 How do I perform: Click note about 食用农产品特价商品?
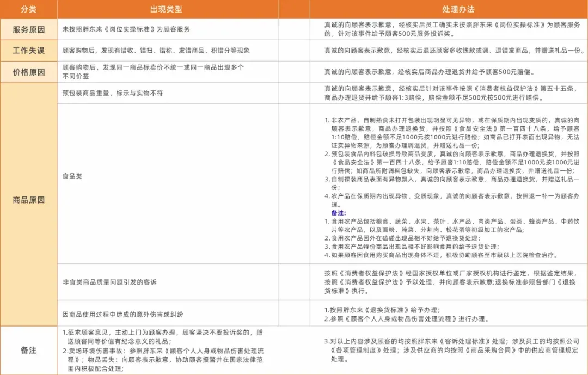(412, 247)
